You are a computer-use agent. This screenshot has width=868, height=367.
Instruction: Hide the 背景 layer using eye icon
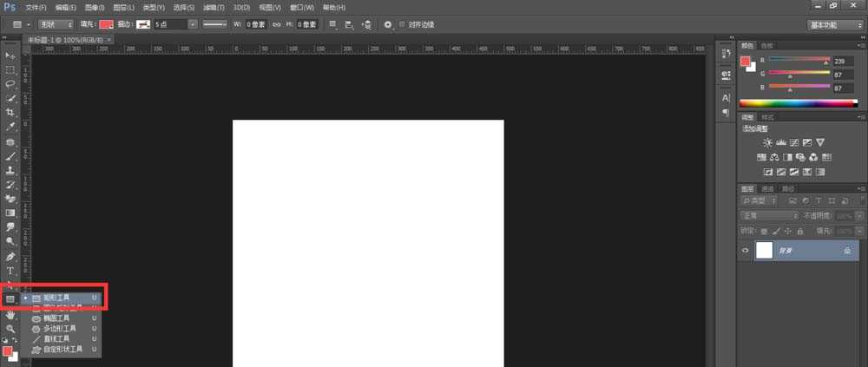click(x=746, y=250)
